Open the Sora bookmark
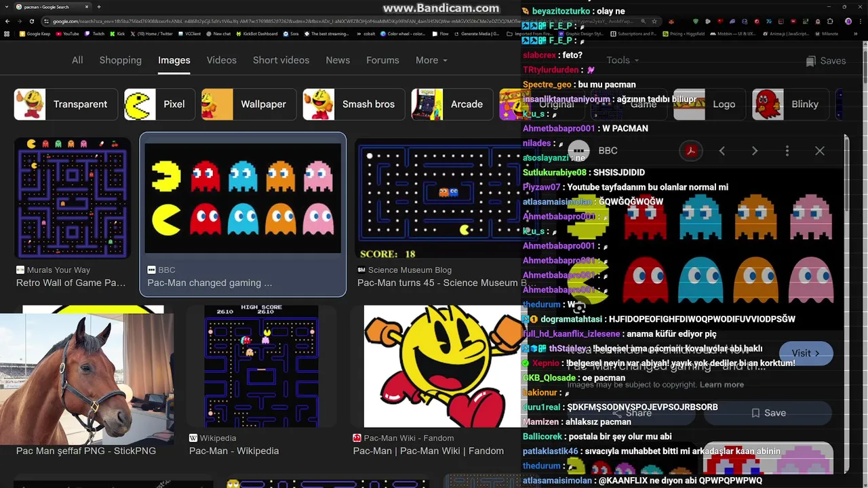 coord(291,33)
